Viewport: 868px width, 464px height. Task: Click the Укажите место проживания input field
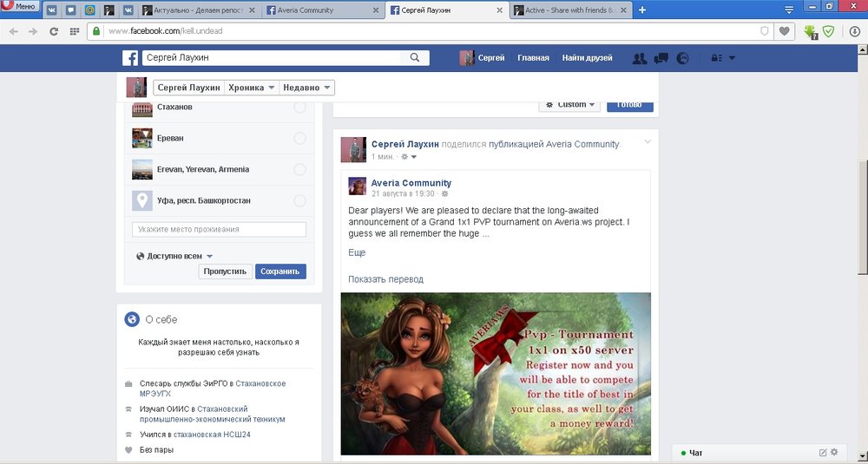(219, 230)
